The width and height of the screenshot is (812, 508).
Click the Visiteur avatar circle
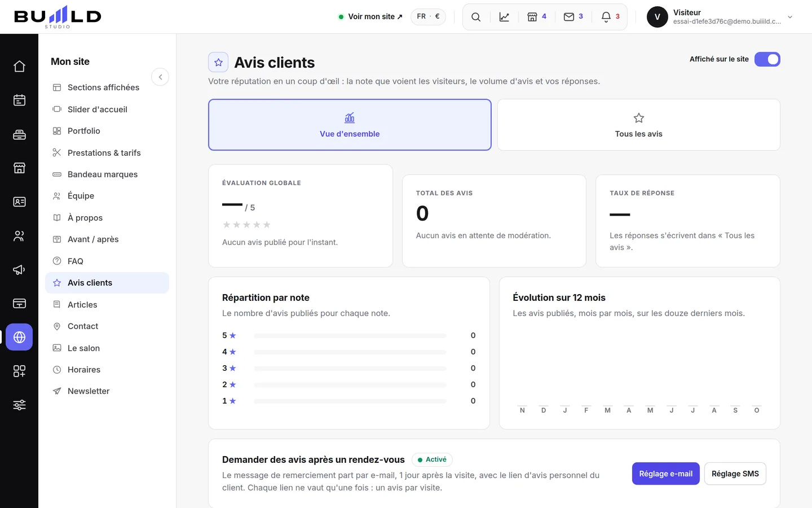(657, 17)
